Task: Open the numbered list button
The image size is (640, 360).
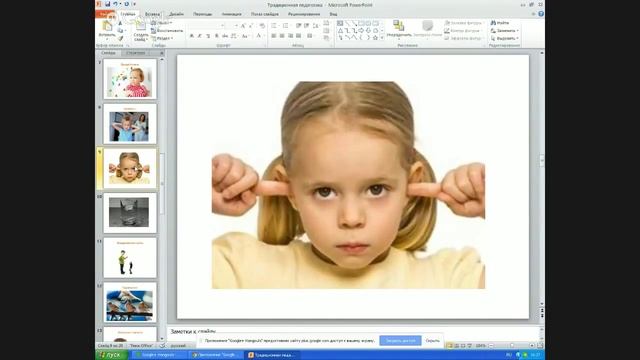Action: (286, 26)
